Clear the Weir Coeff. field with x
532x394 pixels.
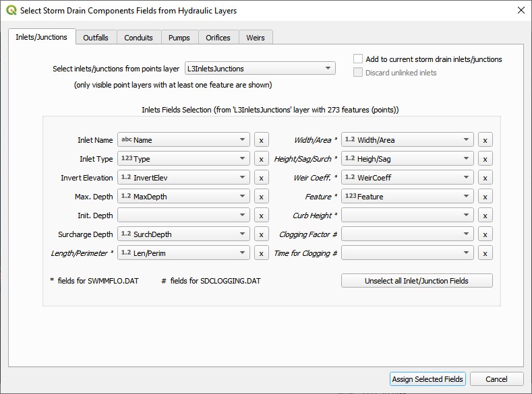[x=485, y=178]
